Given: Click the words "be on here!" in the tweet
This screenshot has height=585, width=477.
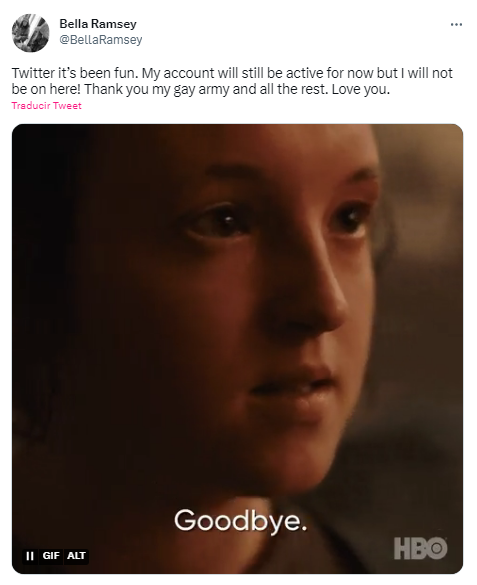Looking at the screenshot, I should click(x=46, y=90).
